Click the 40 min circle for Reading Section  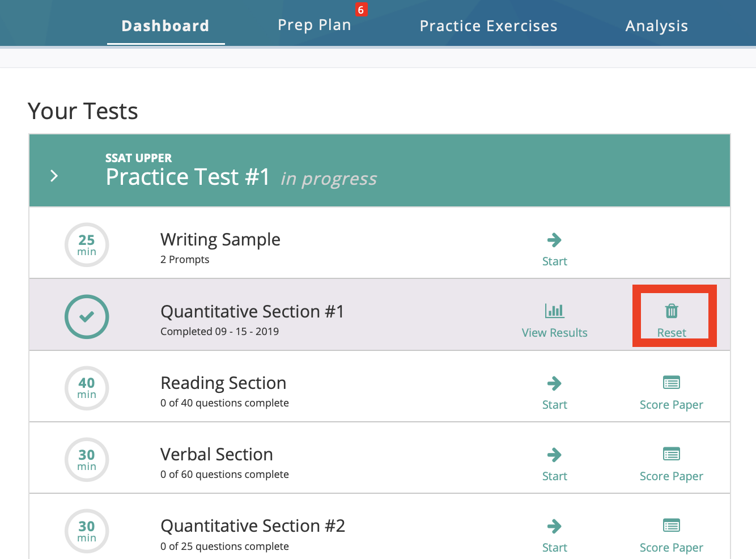[x=87, y=388]
